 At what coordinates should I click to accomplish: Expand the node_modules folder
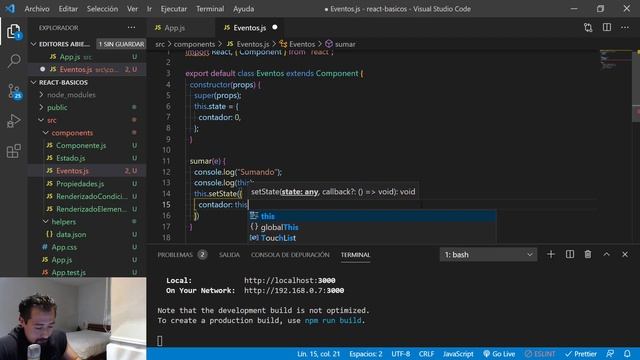[x=41, y=95]
